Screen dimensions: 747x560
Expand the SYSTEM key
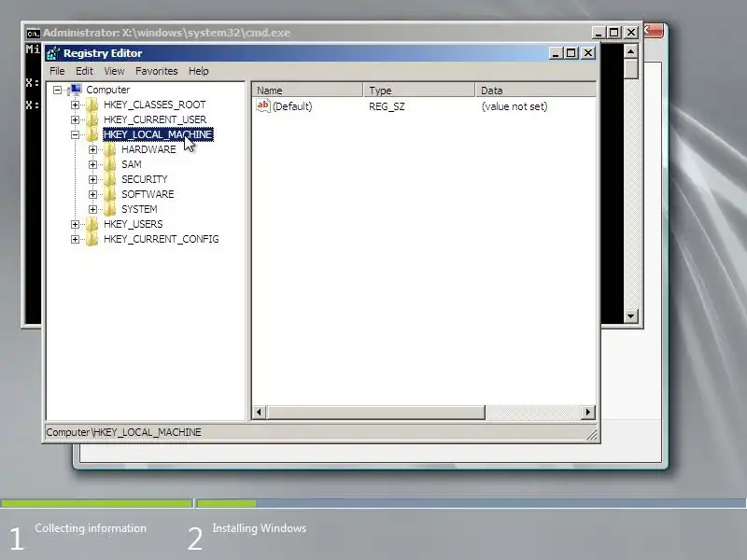coord(92,209)
